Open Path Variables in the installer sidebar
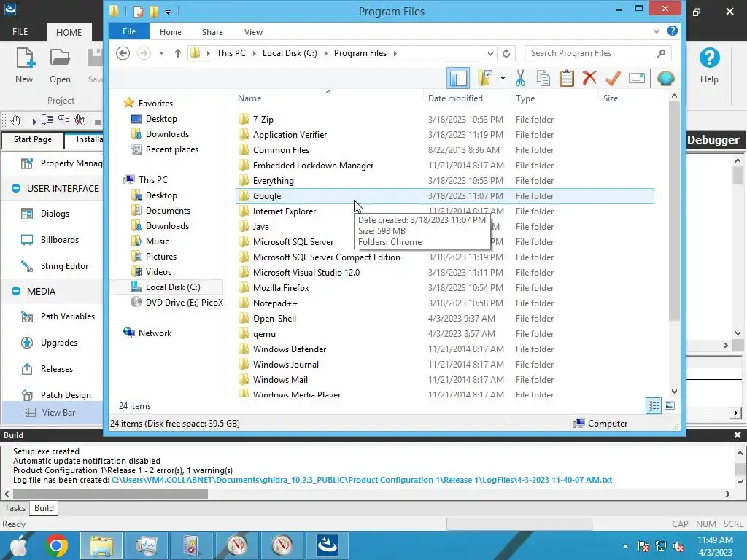The height and width of the screenshot is (560, 747). point(58,316)
